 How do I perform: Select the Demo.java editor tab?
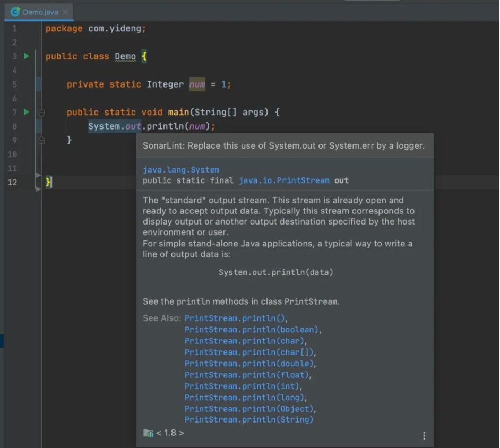(x=39, y=12)
